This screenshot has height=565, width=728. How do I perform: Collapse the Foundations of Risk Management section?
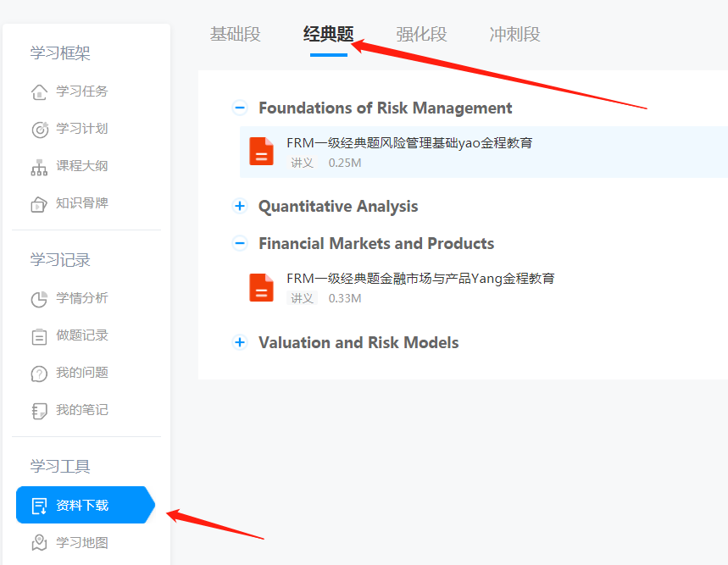tap(240, 108)
